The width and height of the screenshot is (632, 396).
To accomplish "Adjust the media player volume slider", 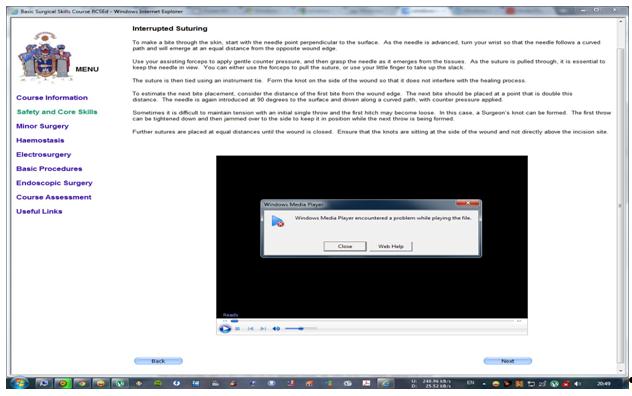I will 301,329.
